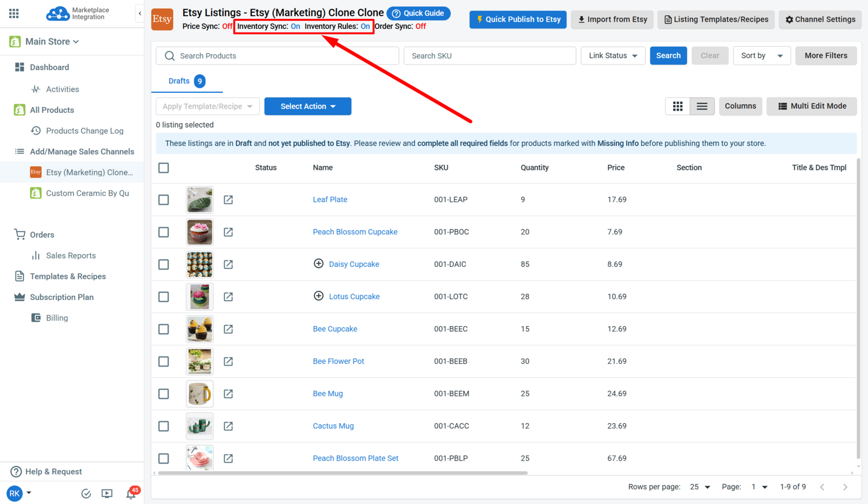Open Listing Templates/Recipes button
The height and width of the screenshot is (504, 868).
[x=716, y=20]
